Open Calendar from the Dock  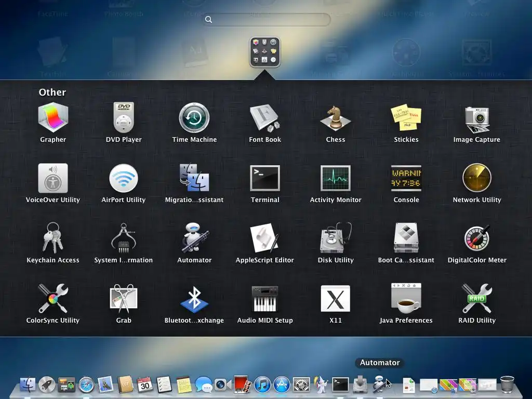point(145,385)
